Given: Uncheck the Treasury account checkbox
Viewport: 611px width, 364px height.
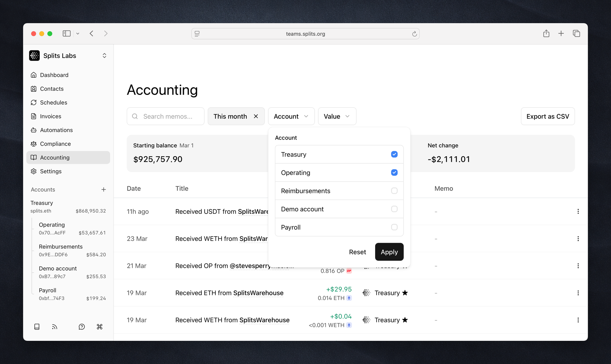Looking at the screenshot, I should (394, 155).
